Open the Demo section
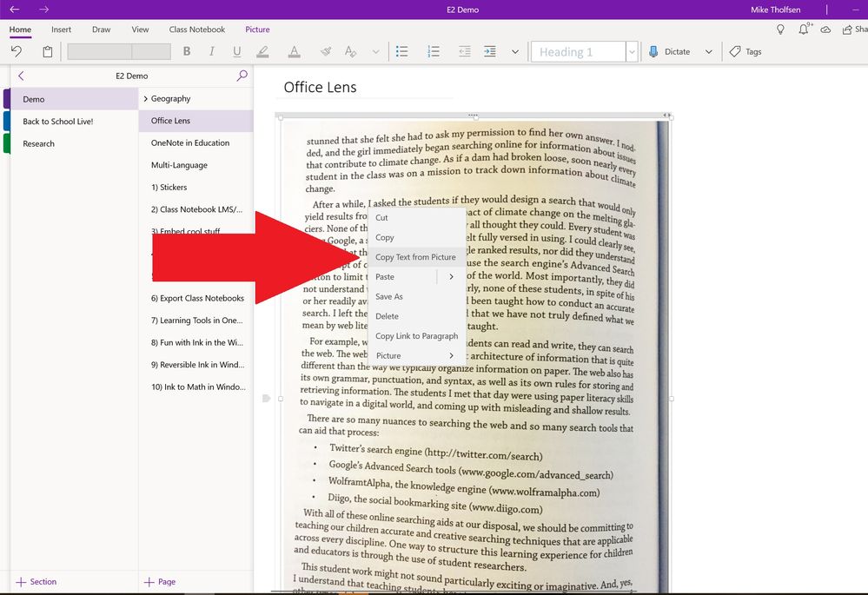Screen dimensions: 868x595 point(74,99)
